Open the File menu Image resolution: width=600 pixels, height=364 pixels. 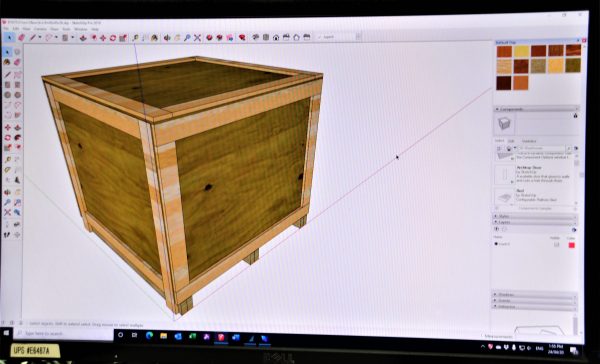pos(6,29)
